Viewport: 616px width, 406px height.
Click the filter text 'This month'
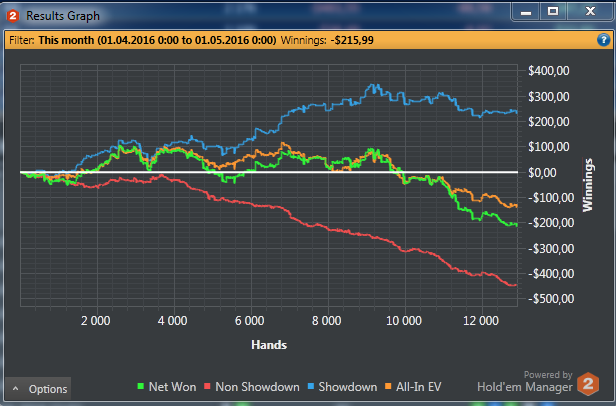pos(66,40)
